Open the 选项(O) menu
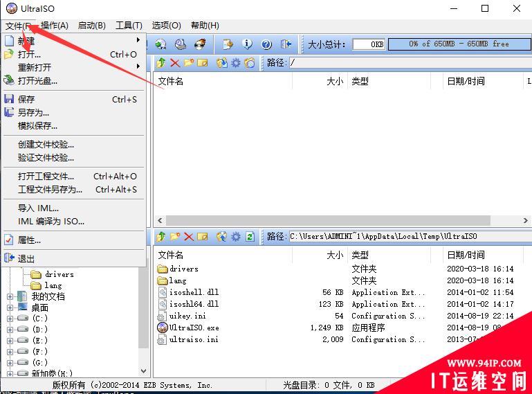This screenshot has width=532, height=394. point(166,26)
